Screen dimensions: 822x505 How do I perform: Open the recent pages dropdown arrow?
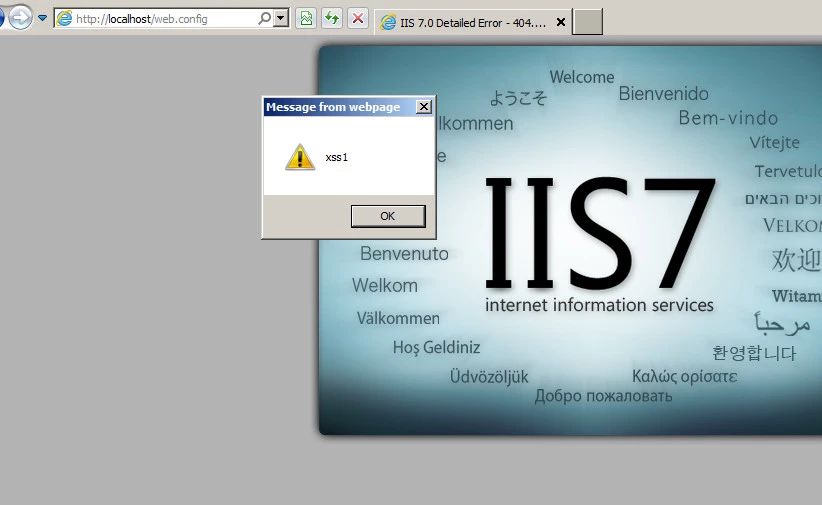click(42, 18)
